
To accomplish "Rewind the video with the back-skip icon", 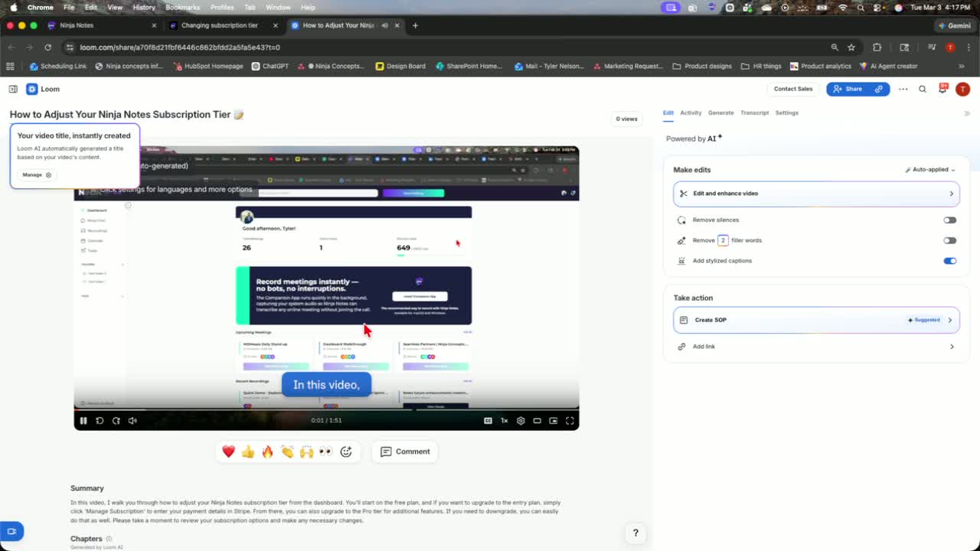I will click(100, 420).
